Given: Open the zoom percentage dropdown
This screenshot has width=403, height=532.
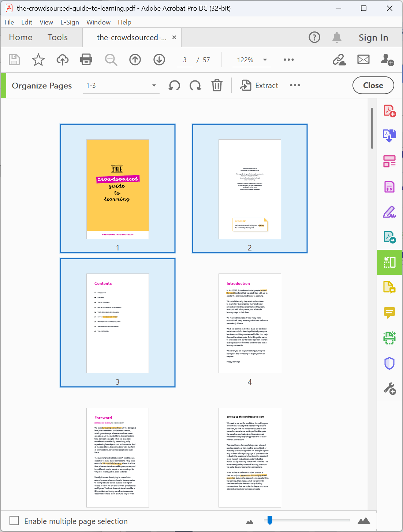Looking at the screenshot, I should point(265,60).
